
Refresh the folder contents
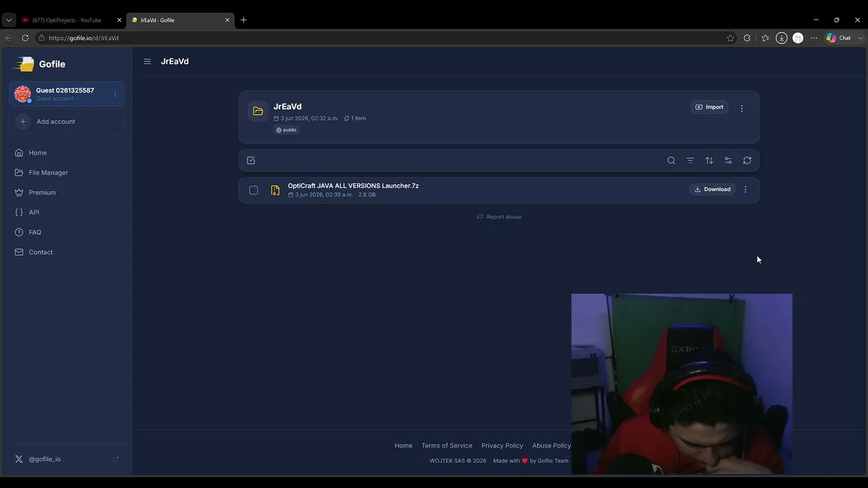[747, 161]
